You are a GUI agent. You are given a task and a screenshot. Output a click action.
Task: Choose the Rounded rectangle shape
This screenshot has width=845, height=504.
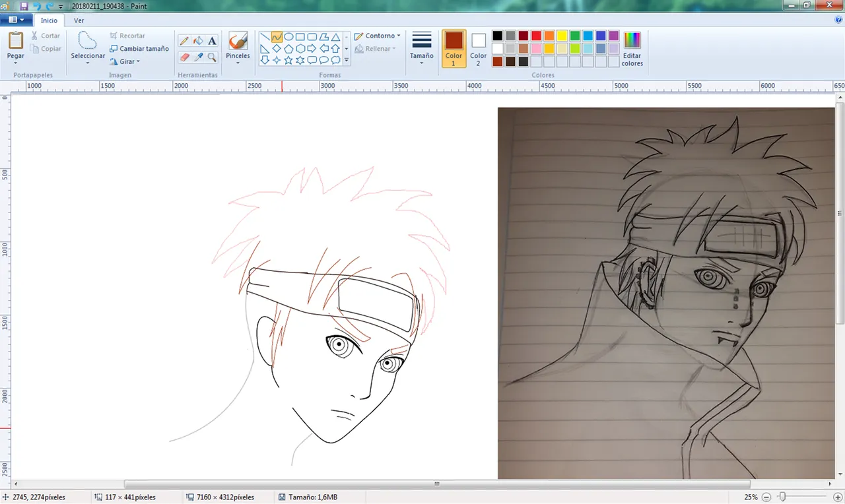(312, 37)
